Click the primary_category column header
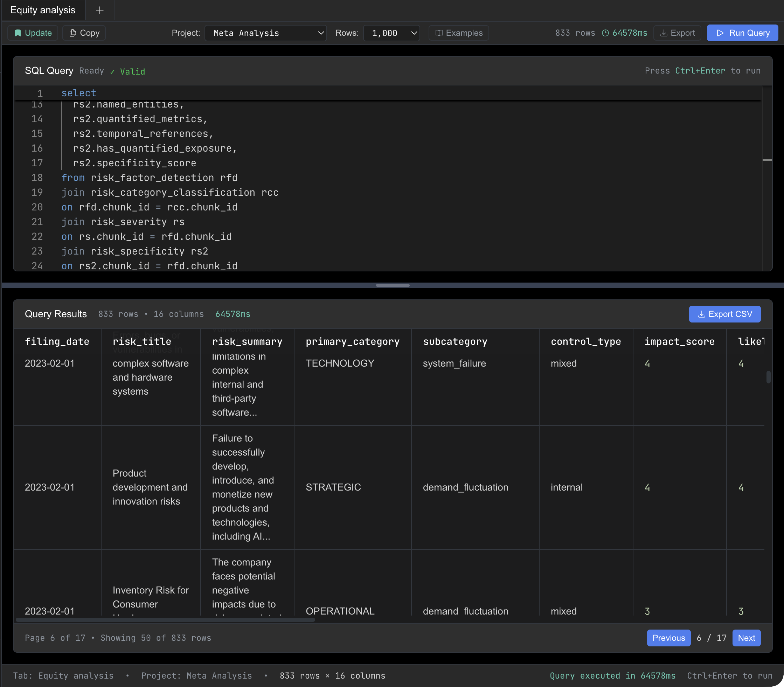Screen dimensions: 784x687 pyautogui.click(x=352, y=342)
